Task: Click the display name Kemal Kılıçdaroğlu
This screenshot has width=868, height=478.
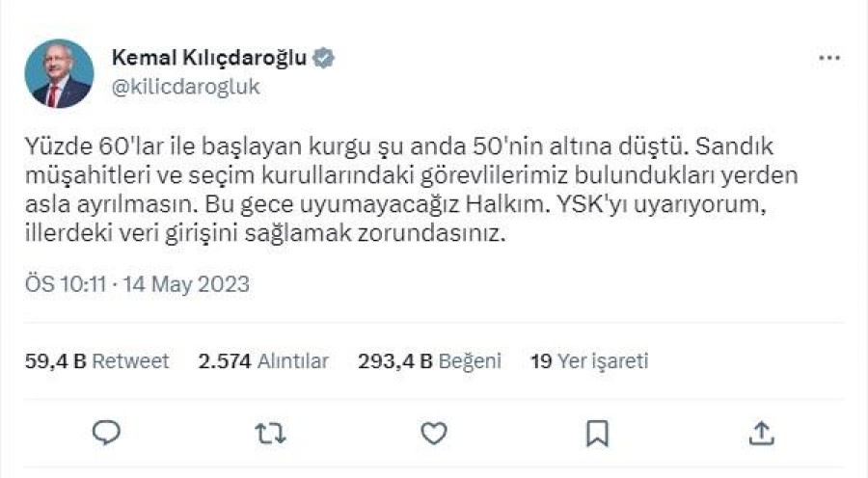Action: point(209,58)
